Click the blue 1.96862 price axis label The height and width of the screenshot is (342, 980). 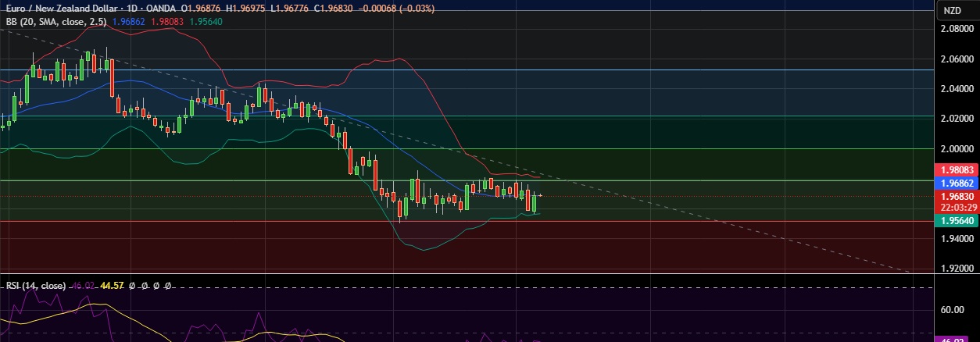point(957,183)
